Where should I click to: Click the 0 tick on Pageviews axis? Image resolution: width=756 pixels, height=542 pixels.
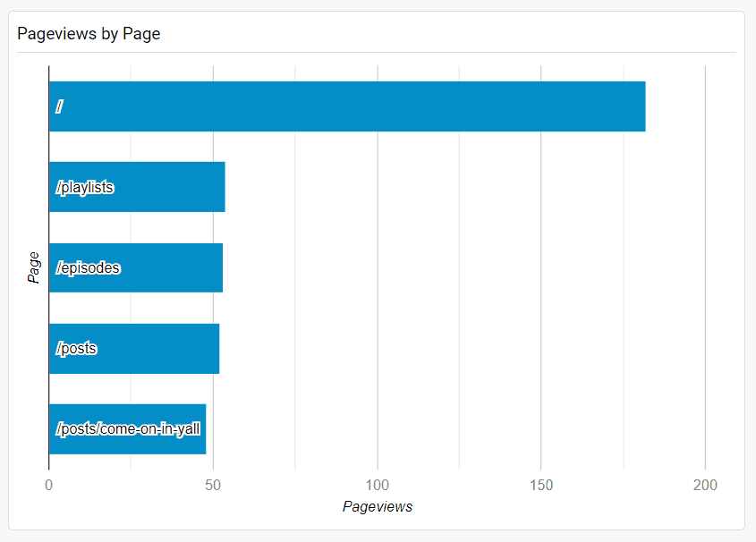tap(49, 484)
